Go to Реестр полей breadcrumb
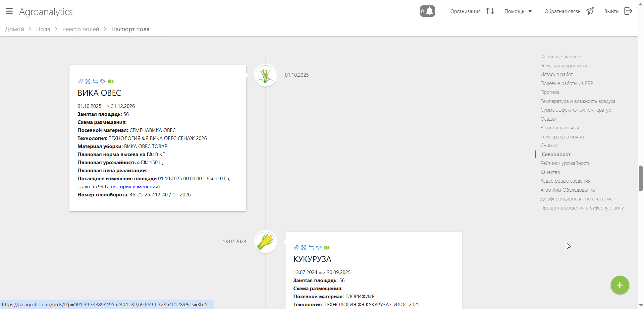This screenshot has width=644, height=309. click(80, 29)
